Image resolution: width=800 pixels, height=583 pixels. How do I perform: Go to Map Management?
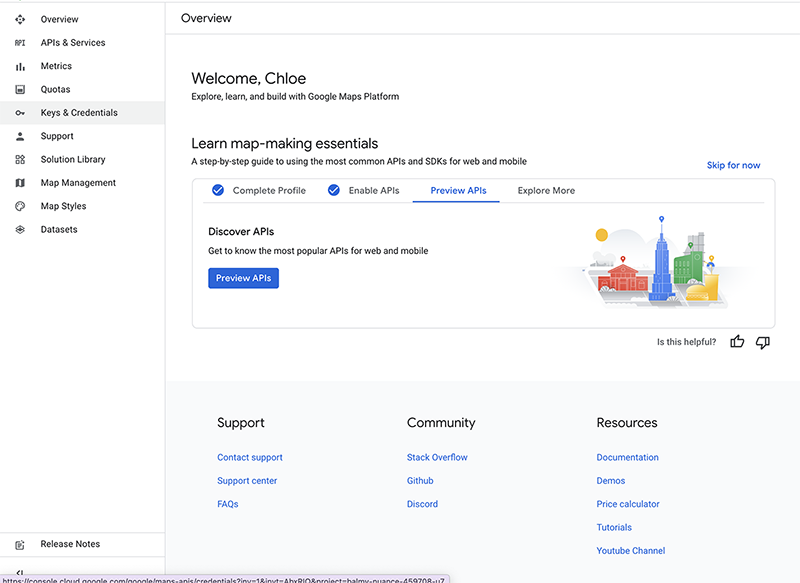click(82, 183)
